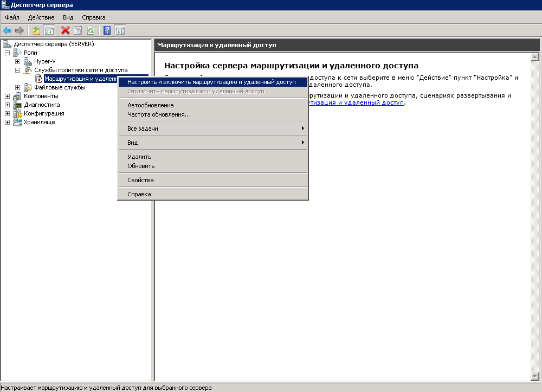Image resolution: width=542 pixels, height=392 pixels.
Task: Click the scrollbar up arrow
Action: pos(535,57)
